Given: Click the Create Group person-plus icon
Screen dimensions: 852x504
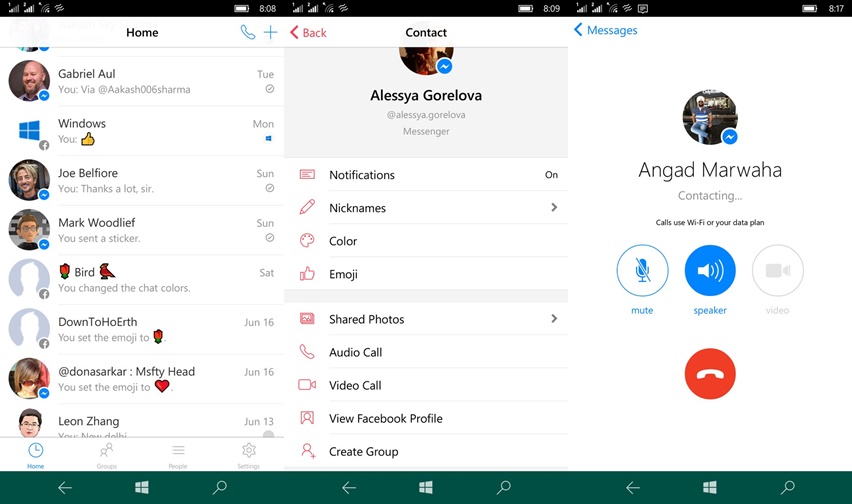Looking at the screenshot, I should tap(308, 451).
